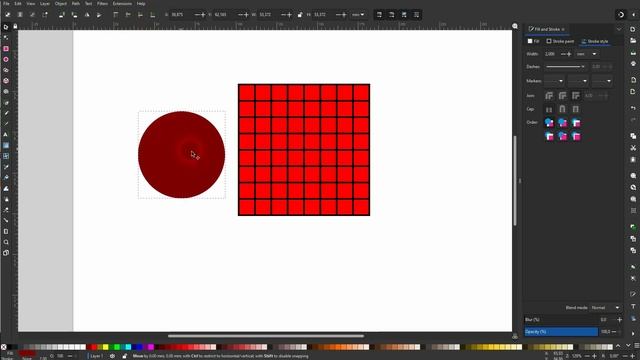Switch to Stroke style tab

[594, 41]
